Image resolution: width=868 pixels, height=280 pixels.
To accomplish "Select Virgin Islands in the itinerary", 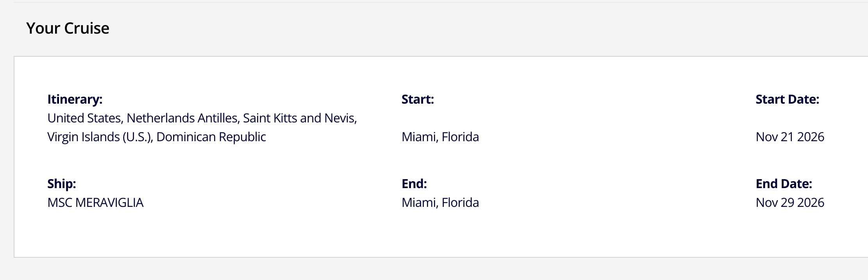I will (x=84, y=137).
